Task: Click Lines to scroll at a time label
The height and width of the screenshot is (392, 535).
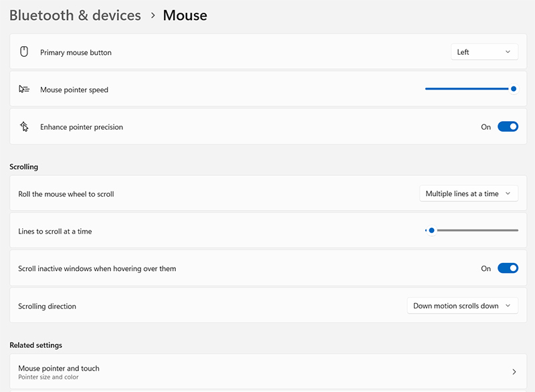Action: click(x=55, y=231)
